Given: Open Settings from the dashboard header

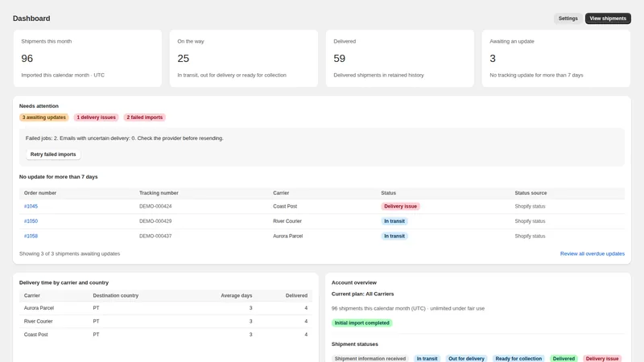Looking at the screenshot, I should click(568, 19).
